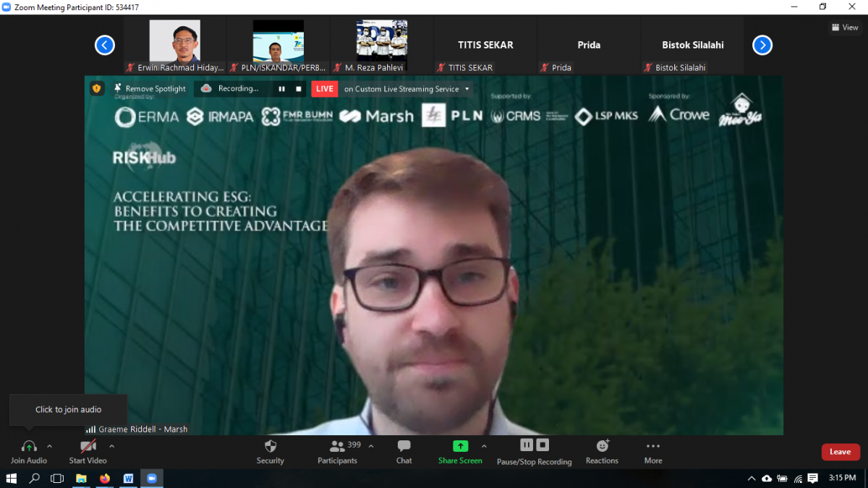The height and width of the screenshot is (488, 868).
Task: Expand video options arrow beside Start Video
Action: click(111, 446)
